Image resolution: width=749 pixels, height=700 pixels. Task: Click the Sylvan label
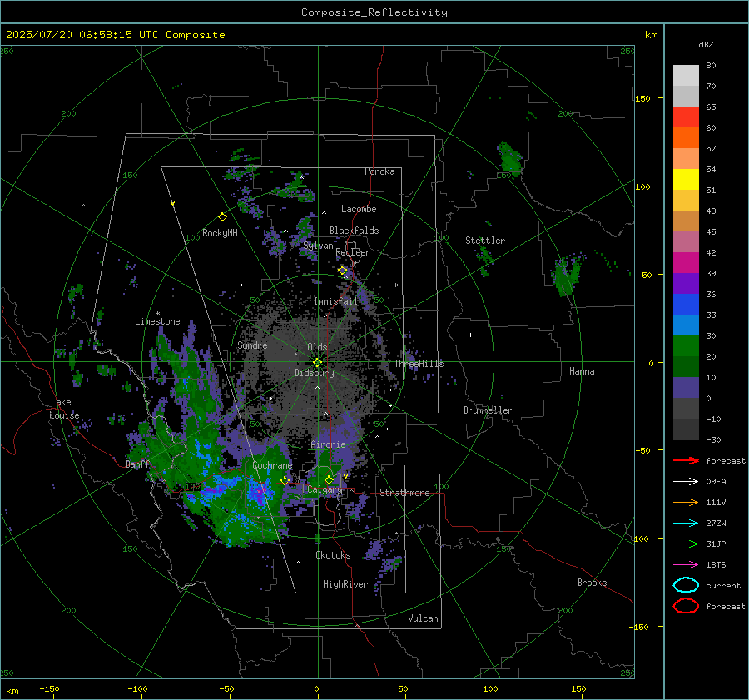pyautogui.click(x=318, y=246)
